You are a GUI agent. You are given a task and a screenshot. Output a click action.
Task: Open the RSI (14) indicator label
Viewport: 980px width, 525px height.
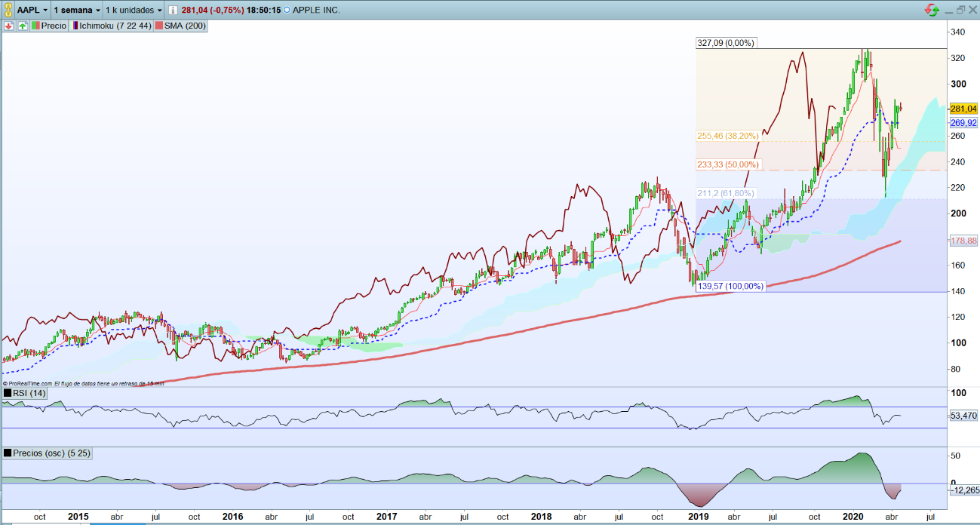[26, 393]
